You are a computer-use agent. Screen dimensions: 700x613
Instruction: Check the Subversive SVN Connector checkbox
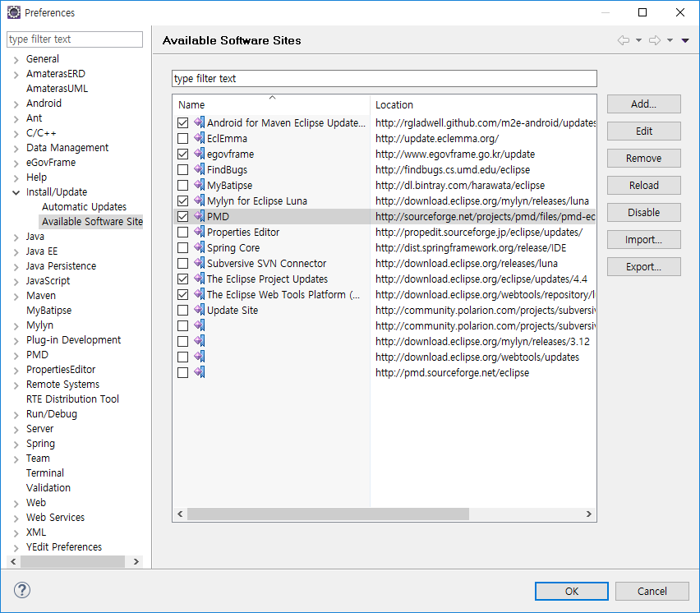(182, 264)
